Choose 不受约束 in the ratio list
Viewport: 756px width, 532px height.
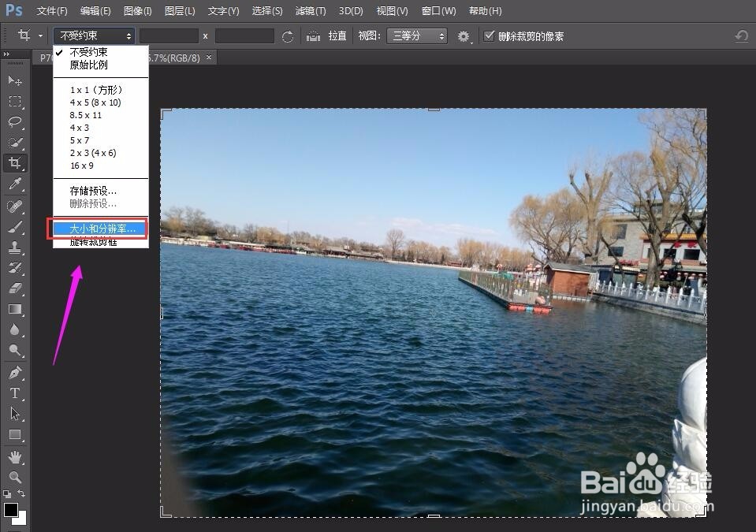tap(101, 52)
